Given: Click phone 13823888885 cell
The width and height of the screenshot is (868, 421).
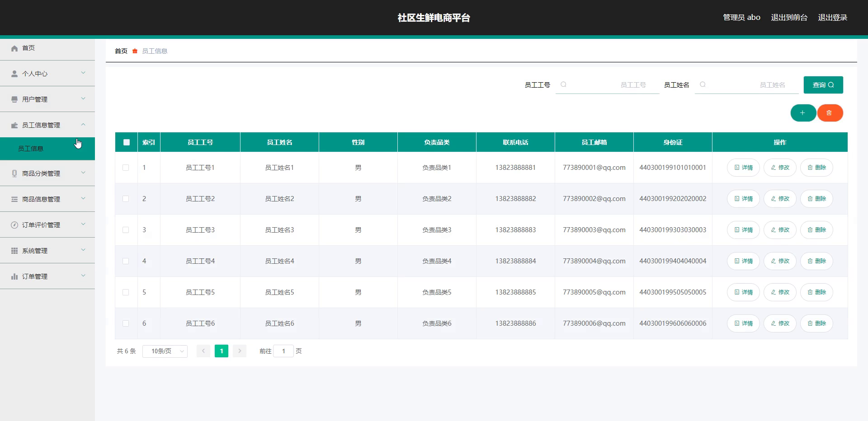Looking at the screenshot, I should point(515,292).
